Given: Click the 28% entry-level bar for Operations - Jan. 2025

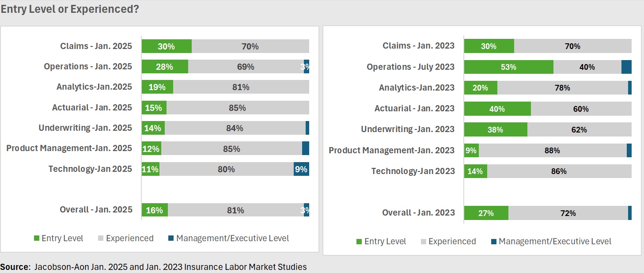Looking at the screenshot, I should pyautogui.click(x=165, y=66).
